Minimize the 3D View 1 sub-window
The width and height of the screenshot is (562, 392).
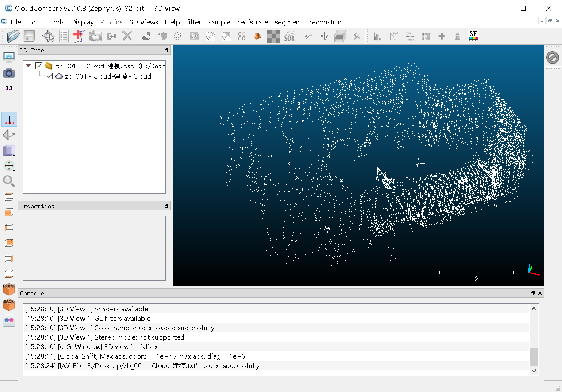pyautogui.click(x=542, y=21)
